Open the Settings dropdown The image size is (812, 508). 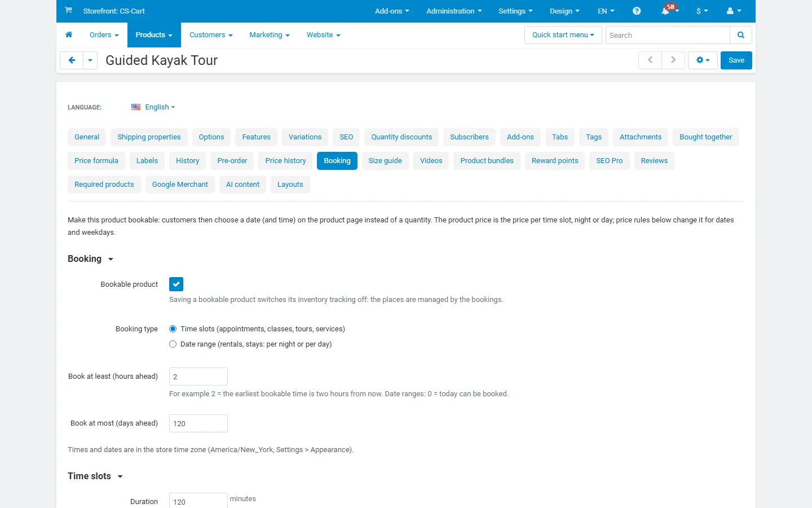pyautogui.click(x=515, y=11)
